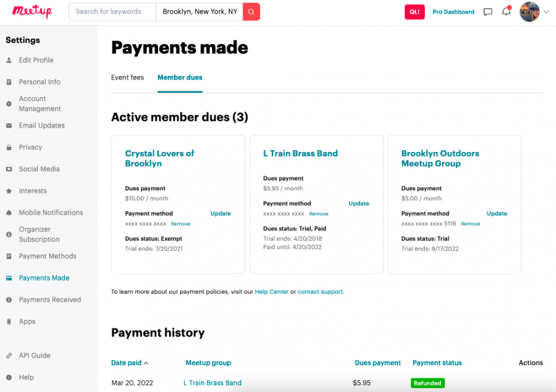The width and height of the screenshot is (556, 392).
Task: Go to Organizer Subscription page
Action: (39, 235)
